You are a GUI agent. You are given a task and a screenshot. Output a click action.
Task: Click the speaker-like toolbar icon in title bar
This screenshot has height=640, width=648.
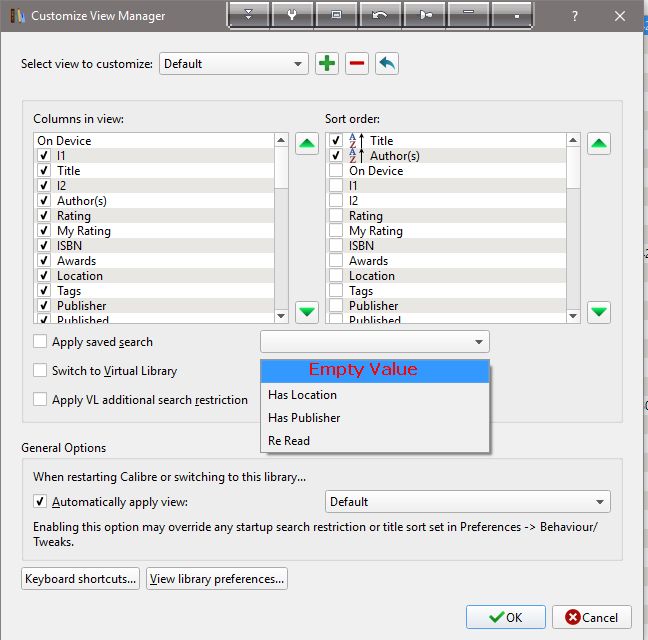[x=425, y=15]
